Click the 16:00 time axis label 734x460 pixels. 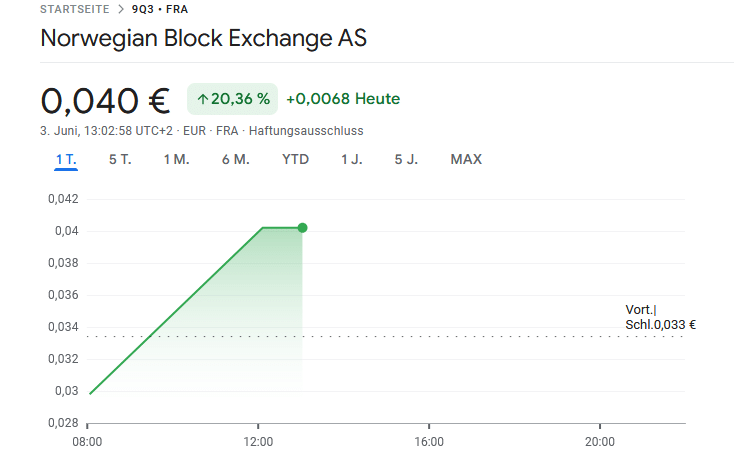coord(429,441)
